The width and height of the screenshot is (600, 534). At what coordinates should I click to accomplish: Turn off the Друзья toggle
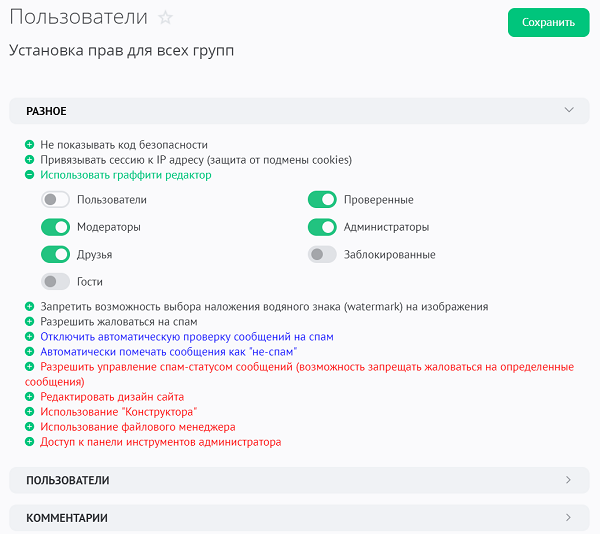coord(55,255)
